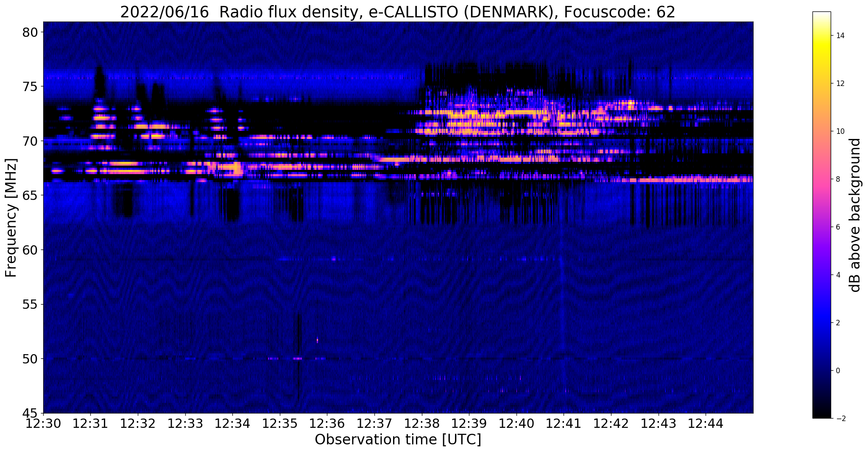Click the 12:31 time tick label
The width and height of the screenshot is (868, 452).
pos(90,424)
